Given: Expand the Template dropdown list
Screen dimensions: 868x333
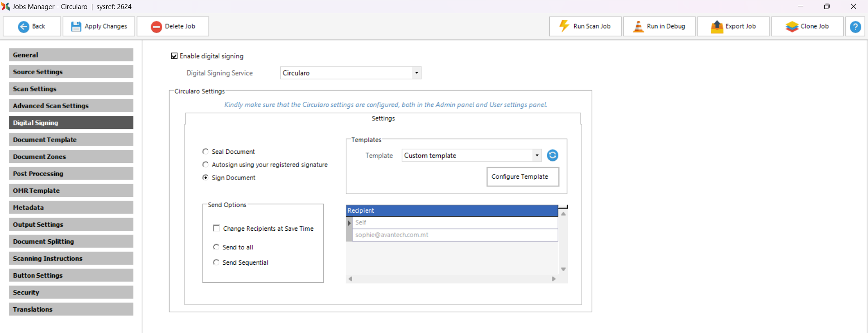Looking at the screenshot, I should pos(537,156).
